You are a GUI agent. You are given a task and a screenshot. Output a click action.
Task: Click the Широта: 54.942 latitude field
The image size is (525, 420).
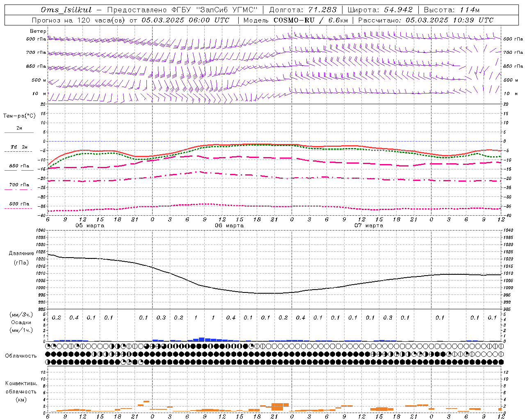[380, 10]
